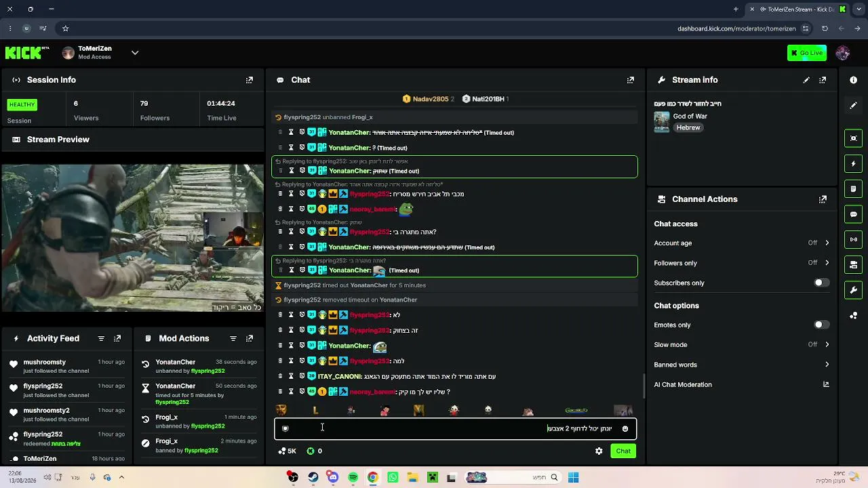Open the Kick logo home link
This screenshot has height=488, width=868.
(x=27, y=53)
